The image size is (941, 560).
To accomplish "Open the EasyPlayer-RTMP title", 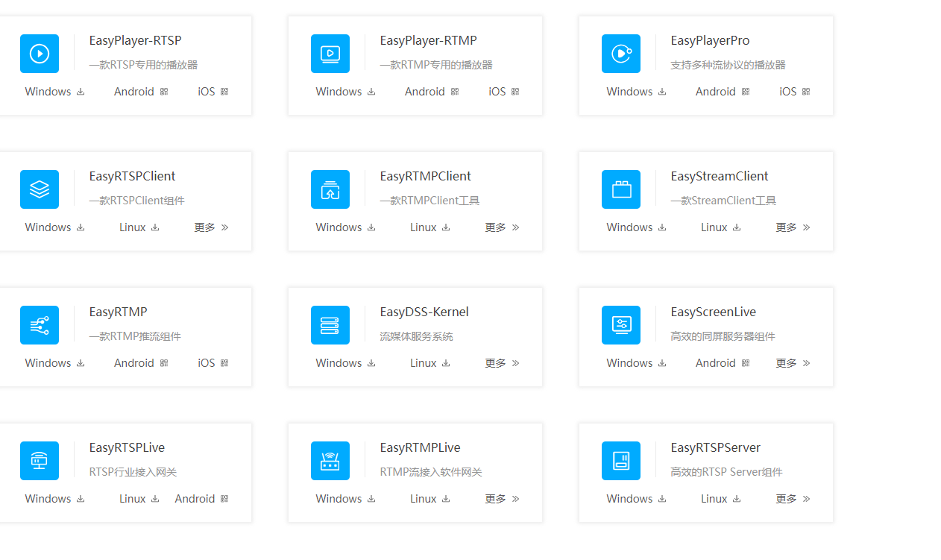I will [x=428, y=41].
